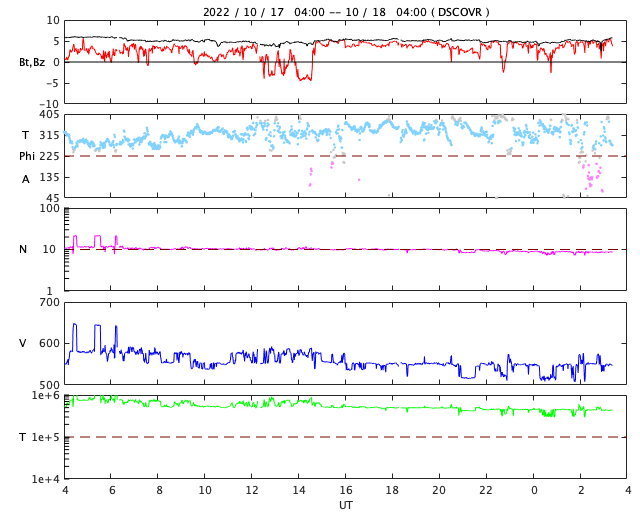Click the '135' angle axis tick
Viewport: 640px width, 512px height.
(49, 177)
